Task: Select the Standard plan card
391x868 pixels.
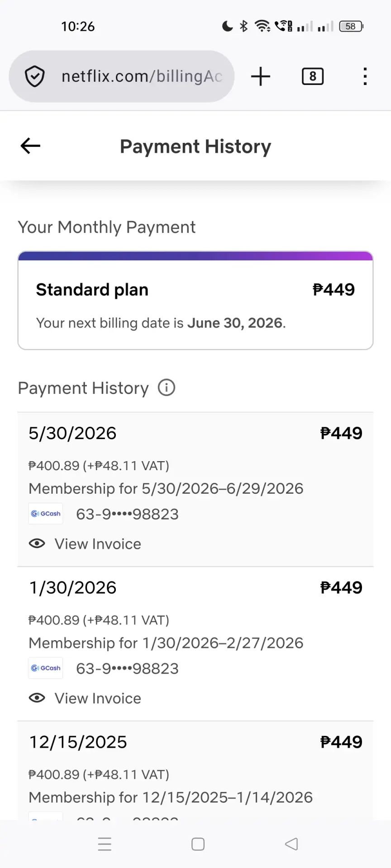Action: point(195,300)
